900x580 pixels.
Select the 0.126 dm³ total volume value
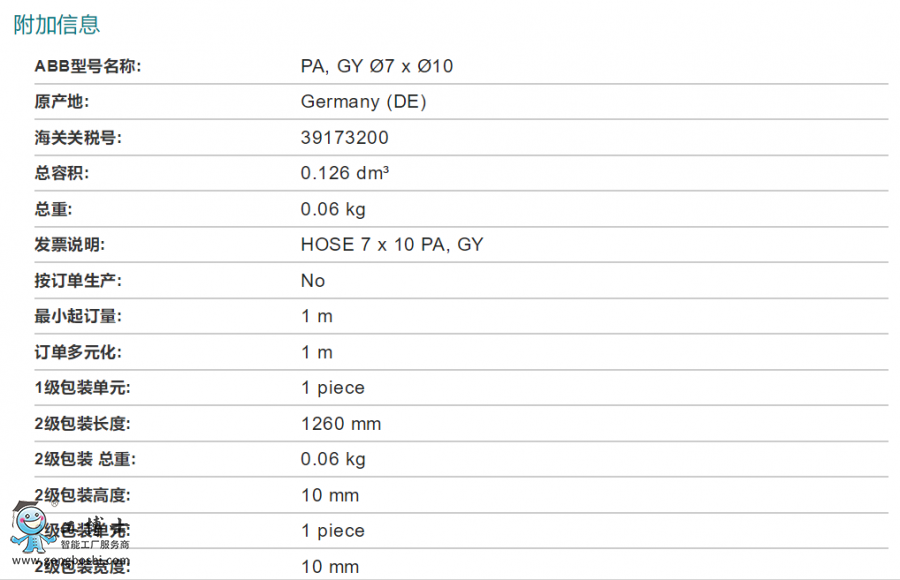pos(344,173)
